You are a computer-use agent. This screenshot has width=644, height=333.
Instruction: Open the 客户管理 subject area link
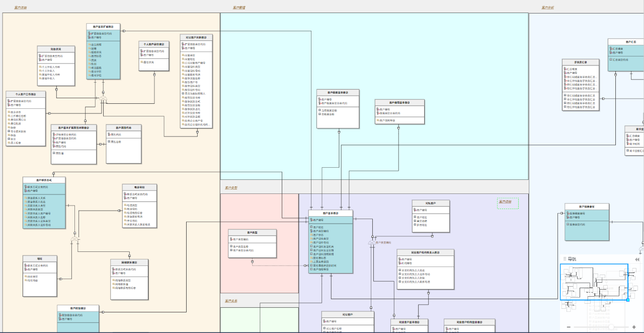coord(239,8)
